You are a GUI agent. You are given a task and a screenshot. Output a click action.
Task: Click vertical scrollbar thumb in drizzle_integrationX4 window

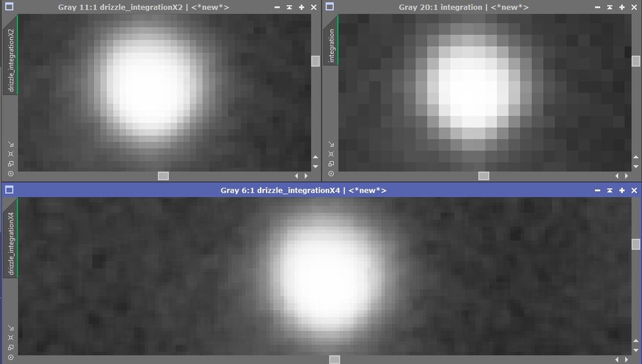point(636,244)
